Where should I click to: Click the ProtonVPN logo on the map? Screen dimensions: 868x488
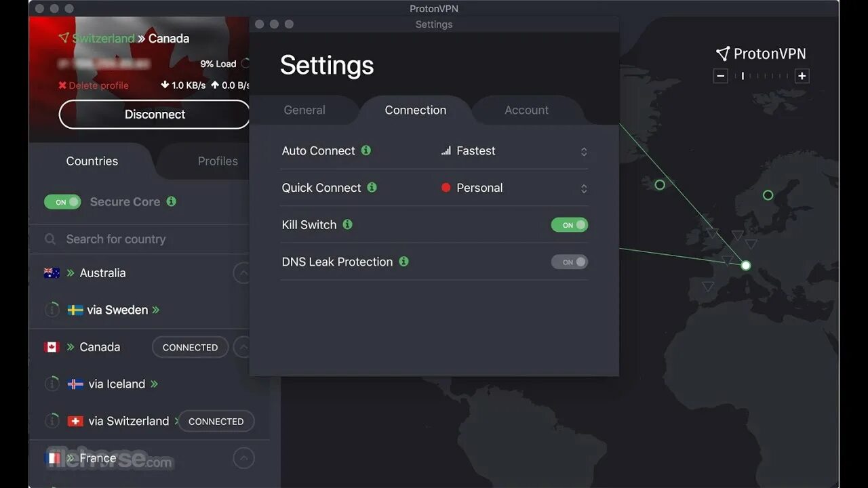click(761, 54)
